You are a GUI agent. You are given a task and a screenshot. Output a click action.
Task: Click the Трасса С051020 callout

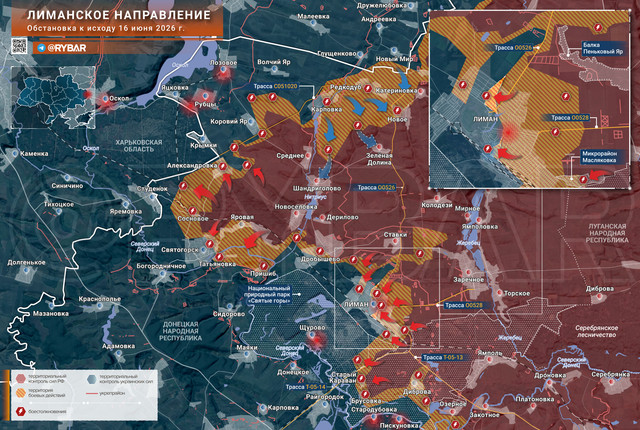click(276, 86)
